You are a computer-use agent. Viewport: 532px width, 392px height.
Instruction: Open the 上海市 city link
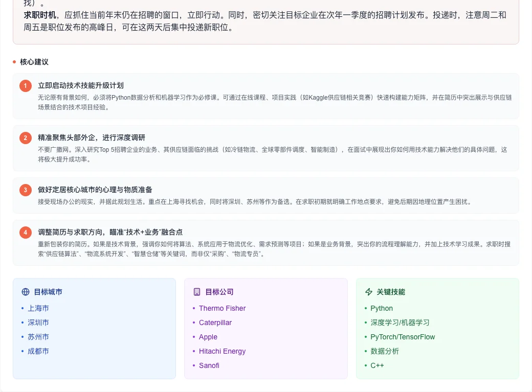[x=38, y=308]
